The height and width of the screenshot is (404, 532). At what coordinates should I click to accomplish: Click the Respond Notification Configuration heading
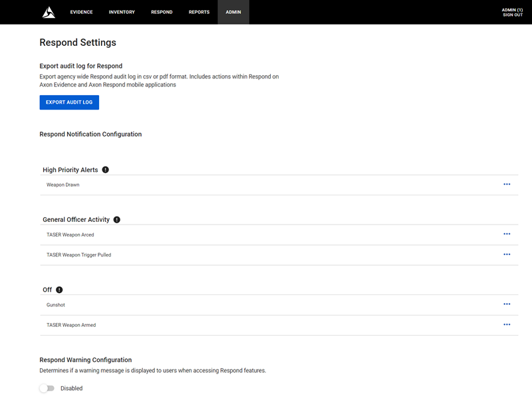(90, 134)
